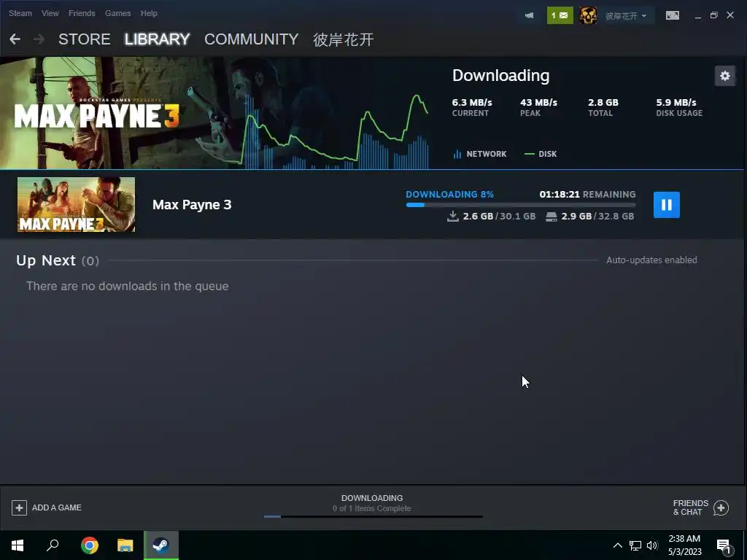Click the disk size drive icon

tap(551, 217)
